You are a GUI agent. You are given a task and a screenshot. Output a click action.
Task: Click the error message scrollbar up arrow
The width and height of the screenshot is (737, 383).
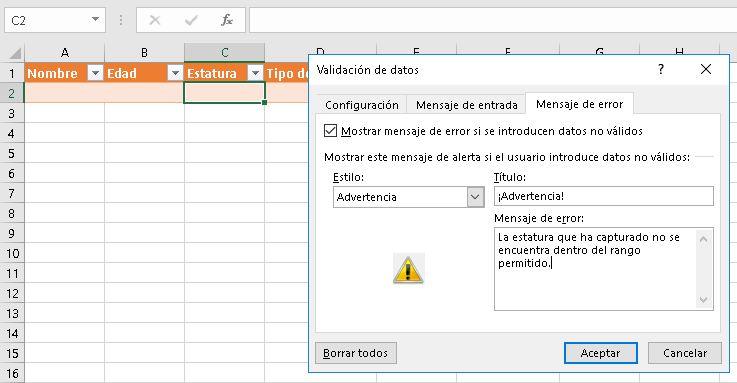click(704, 239)
